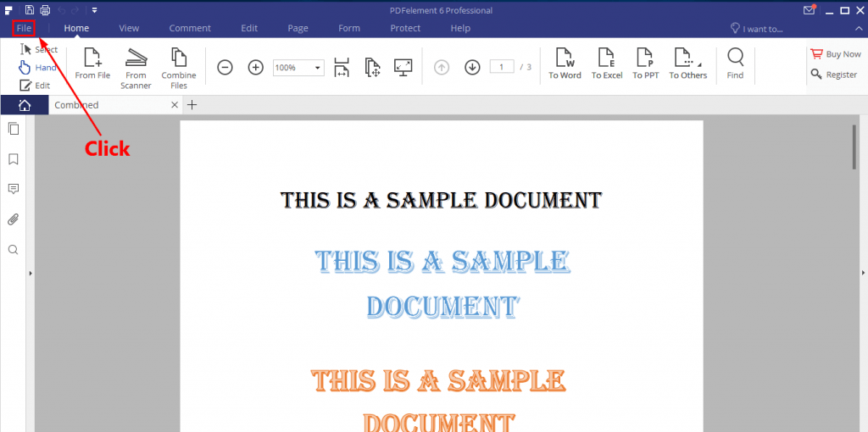Open the Protect tab
868x432 pixels.
pyautogui.click(x=405, y=28)
